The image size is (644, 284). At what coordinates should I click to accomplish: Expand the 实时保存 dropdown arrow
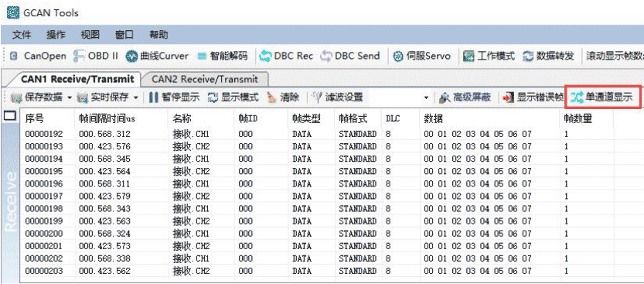pyautogui.click(x=135, y=98)
